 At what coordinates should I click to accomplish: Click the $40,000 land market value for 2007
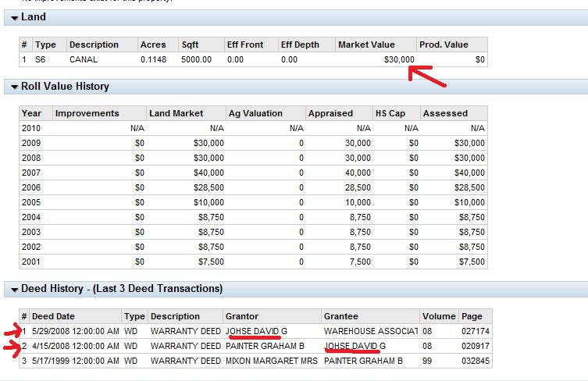coord(208,173)
